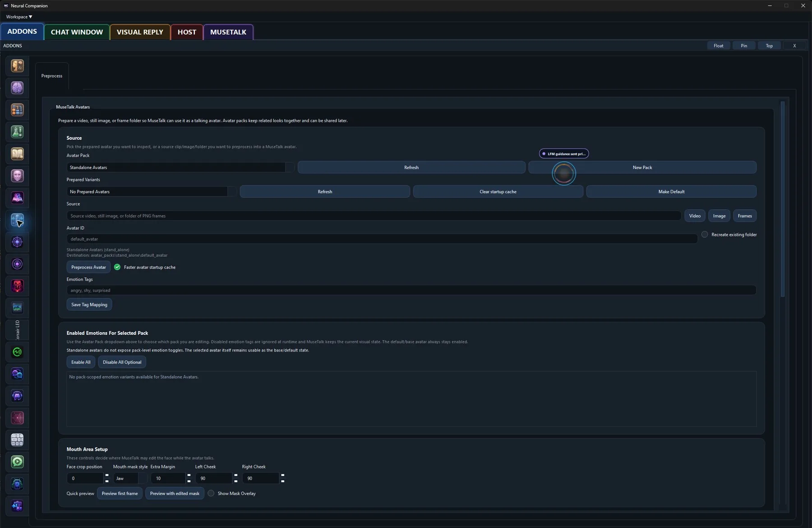Open the pink radar grid addon icon
The image size is (812, 528).
pyautogui.click(x=17, y=418)
